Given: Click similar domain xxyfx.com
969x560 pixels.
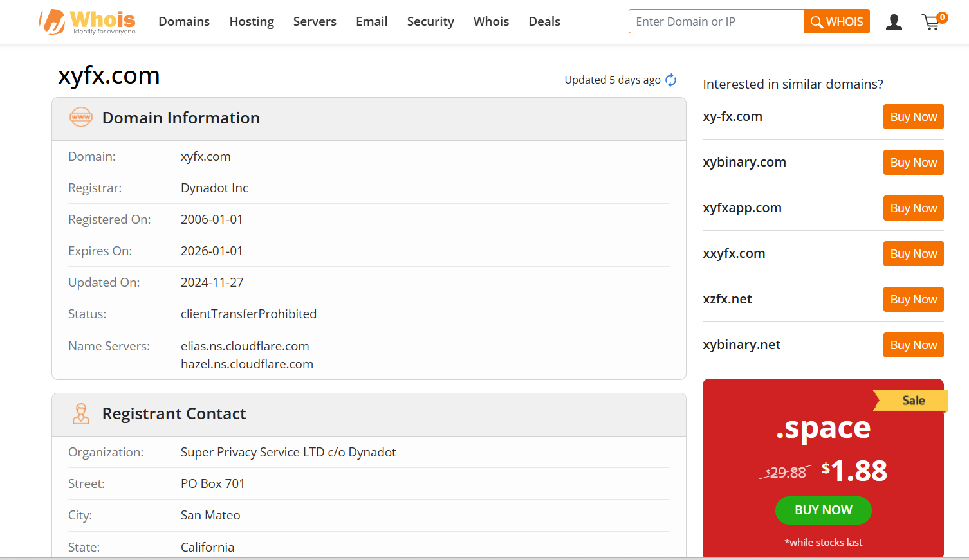Looking at the screenshot, I should point(734,253).
